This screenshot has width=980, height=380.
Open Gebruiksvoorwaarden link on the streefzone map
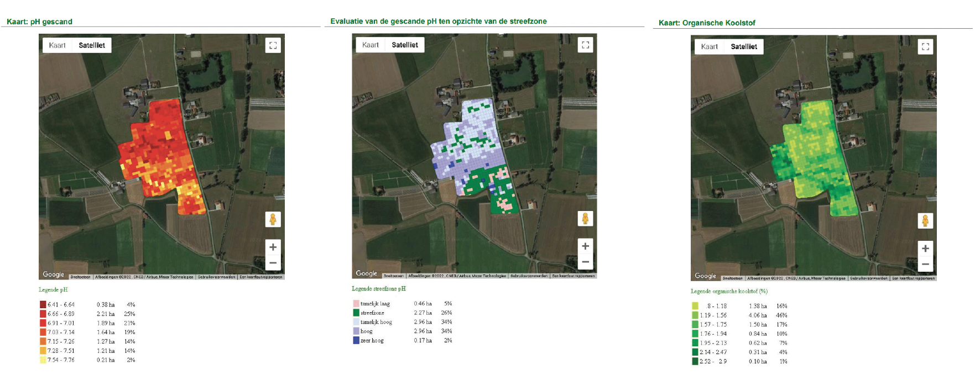[x=529, y=276]
